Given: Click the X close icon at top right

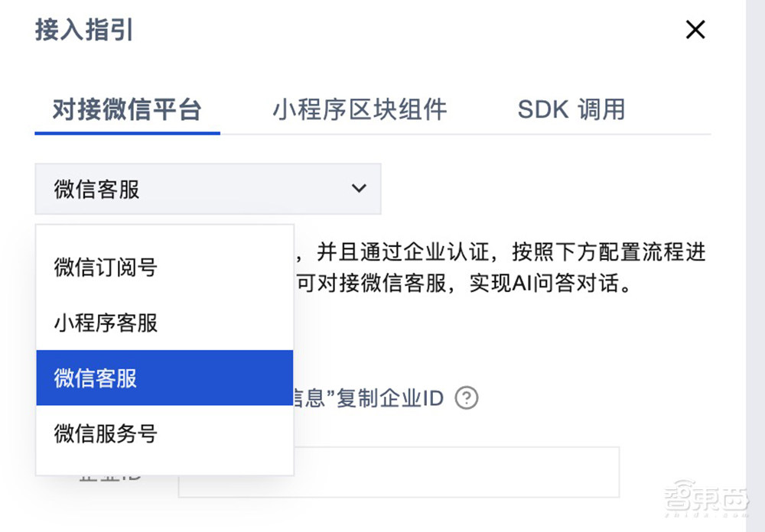Looking at the screenshot, I should point(695,29).
